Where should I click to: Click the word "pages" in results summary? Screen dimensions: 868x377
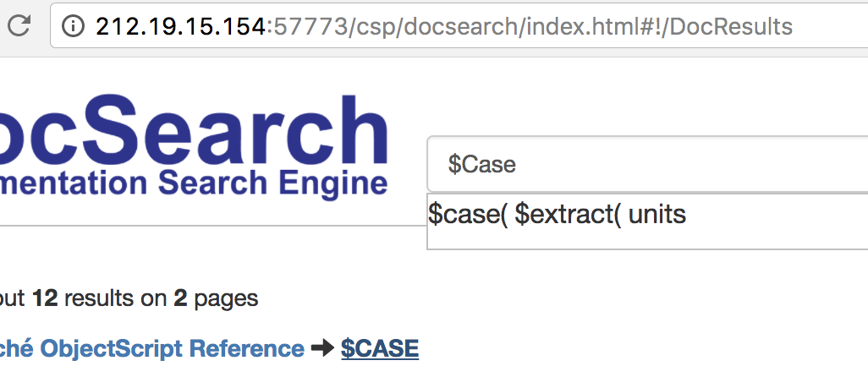point(226,299)
